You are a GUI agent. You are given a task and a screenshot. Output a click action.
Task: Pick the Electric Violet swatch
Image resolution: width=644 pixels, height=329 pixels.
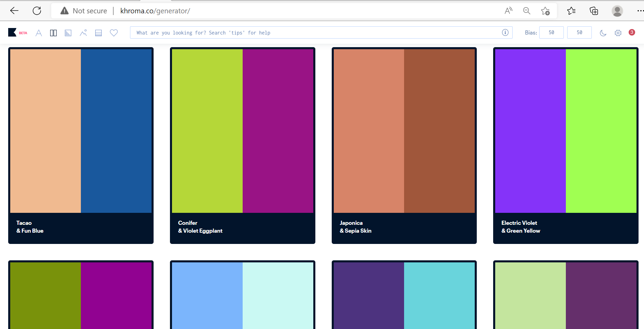(530, 131)
